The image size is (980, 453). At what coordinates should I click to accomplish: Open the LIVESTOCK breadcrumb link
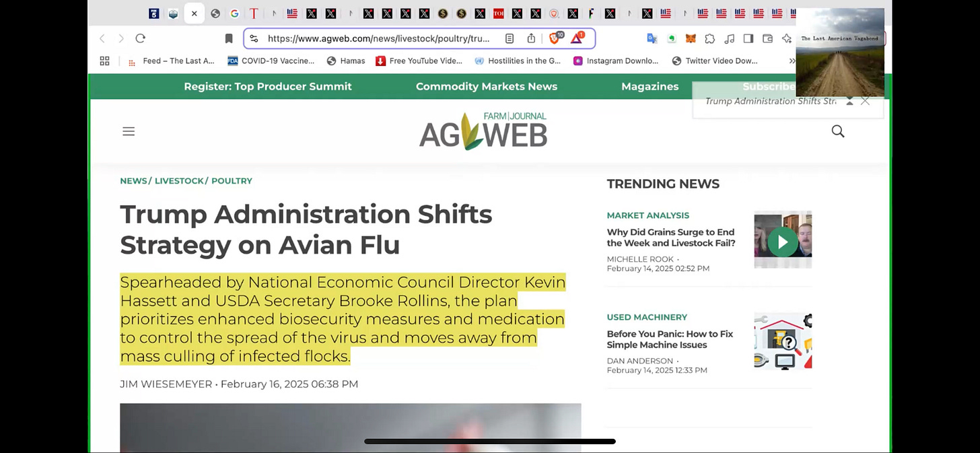[x=179, y=180]
